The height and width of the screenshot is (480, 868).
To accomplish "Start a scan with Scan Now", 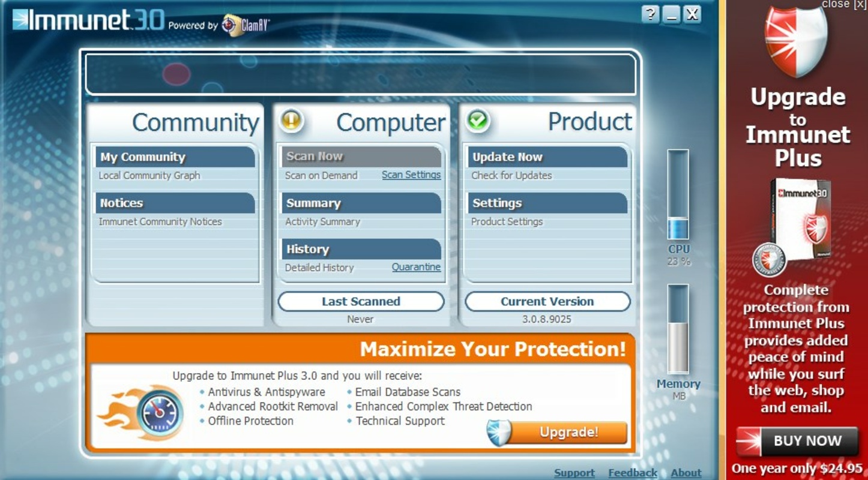I will click(361, 157).
